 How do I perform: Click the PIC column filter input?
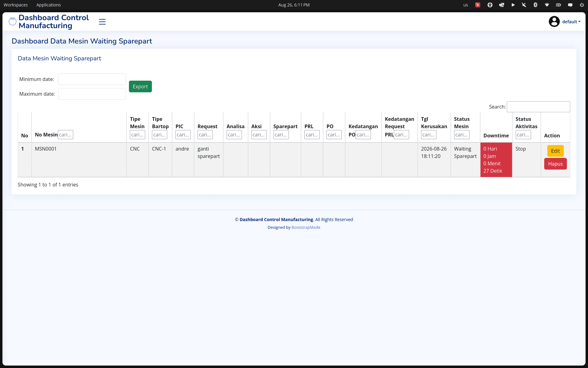click(183, 135)
